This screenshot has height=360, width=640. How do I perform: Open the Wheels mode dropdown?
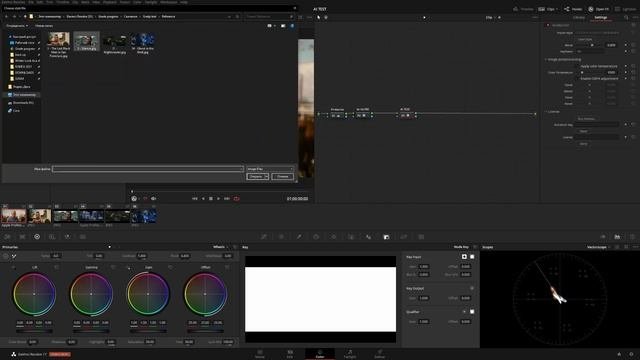(221, 247)
